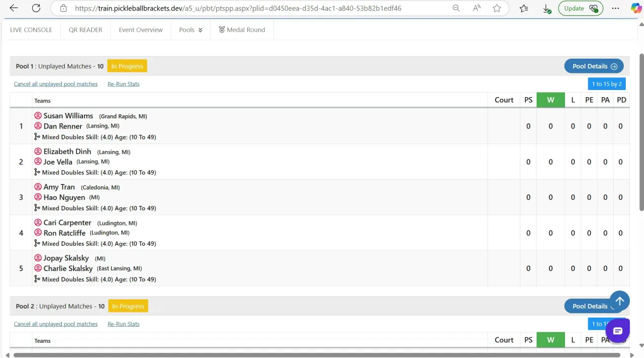Activate Read Aloud icon in address bar
Screen dimensions: 644x358
pyautogui.click(x=476, y=8)
